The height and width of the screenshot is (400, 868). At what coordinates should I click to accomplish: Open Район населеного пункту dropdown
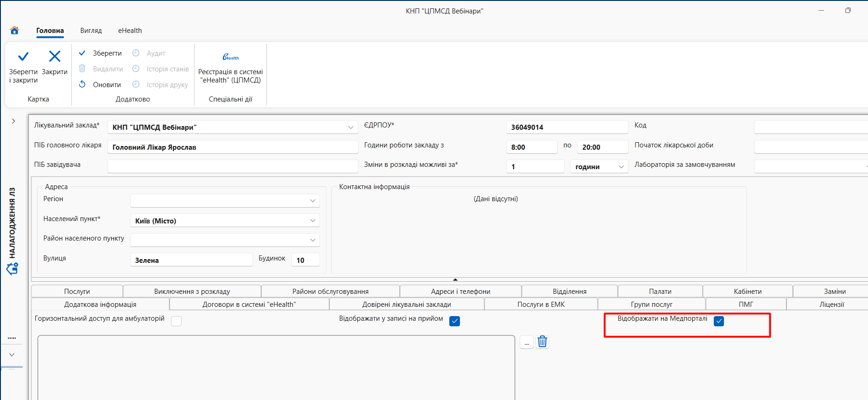click(313, 240)
